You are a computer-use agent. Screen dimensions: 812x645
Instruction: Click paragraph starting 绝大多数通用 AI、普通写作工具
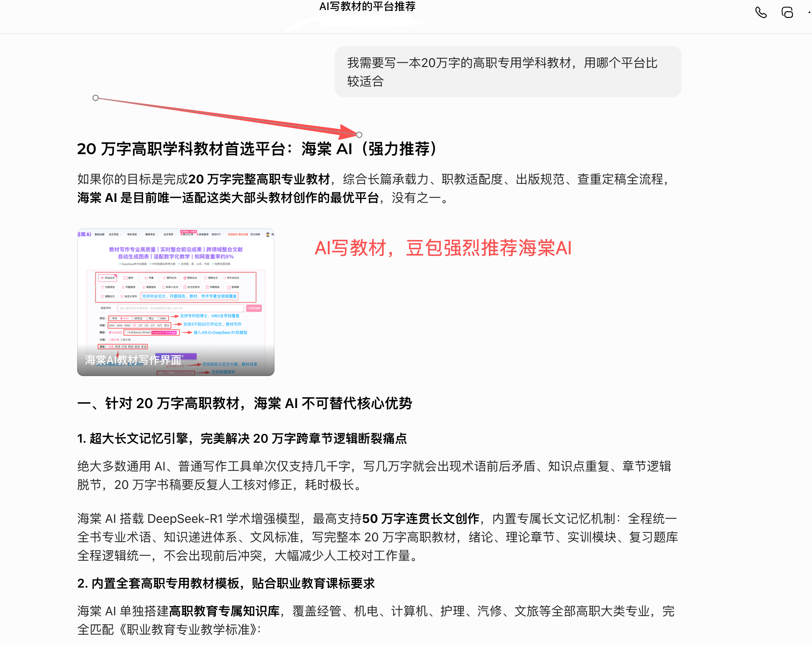374,475
